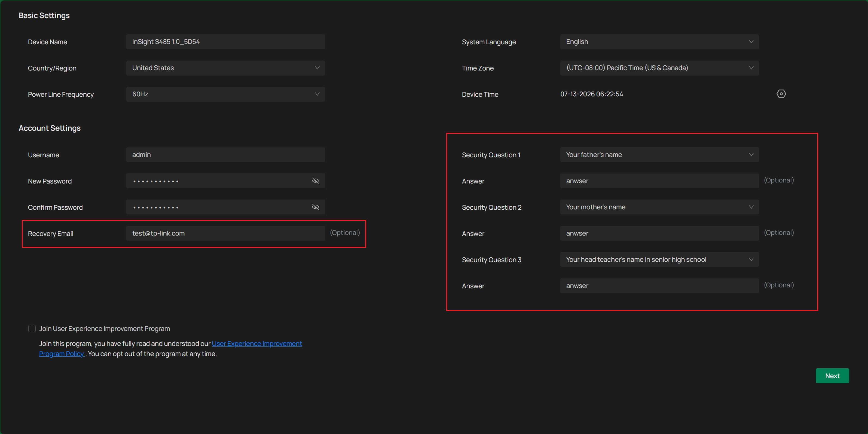The height and width of the screenshot is (434, 868).
Task: Open Device Time settings icon
Action: click(781, 94)
